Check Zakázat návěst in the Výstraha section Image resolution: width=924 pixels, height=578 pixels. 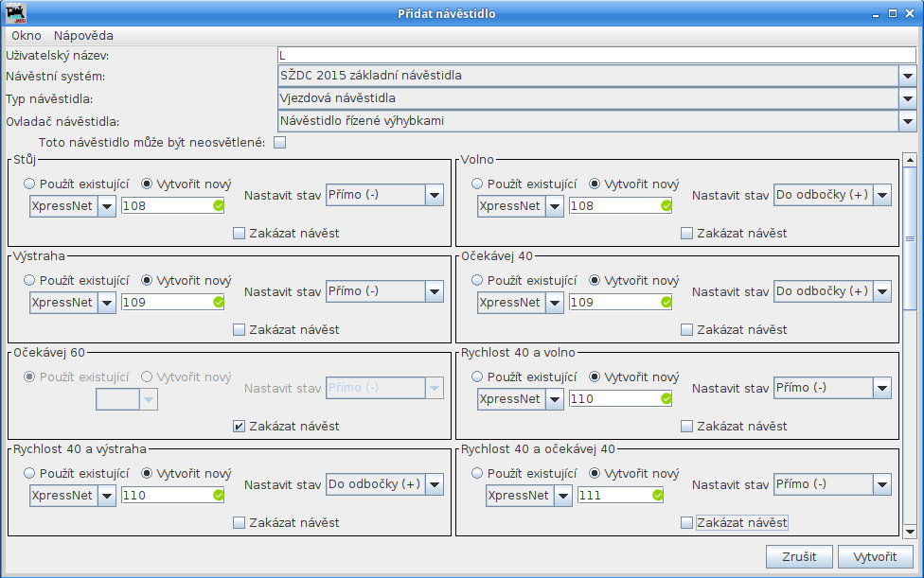[239, 330]
